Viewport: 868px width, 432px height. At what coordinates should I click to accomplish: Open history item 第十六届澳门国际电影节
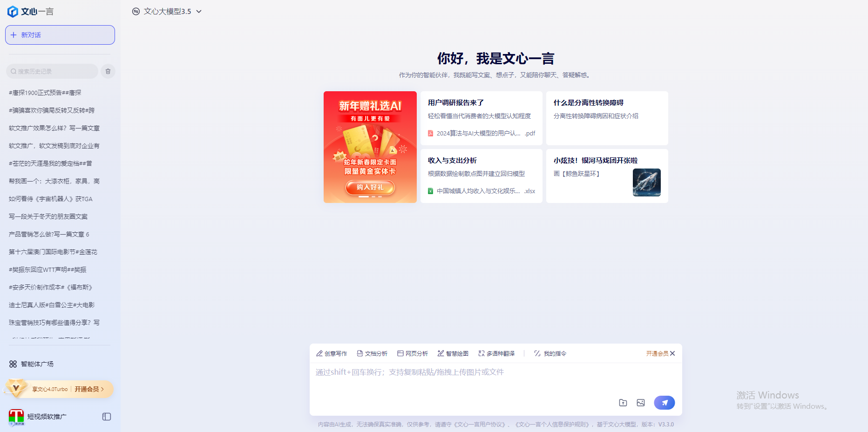pos(53,252)
